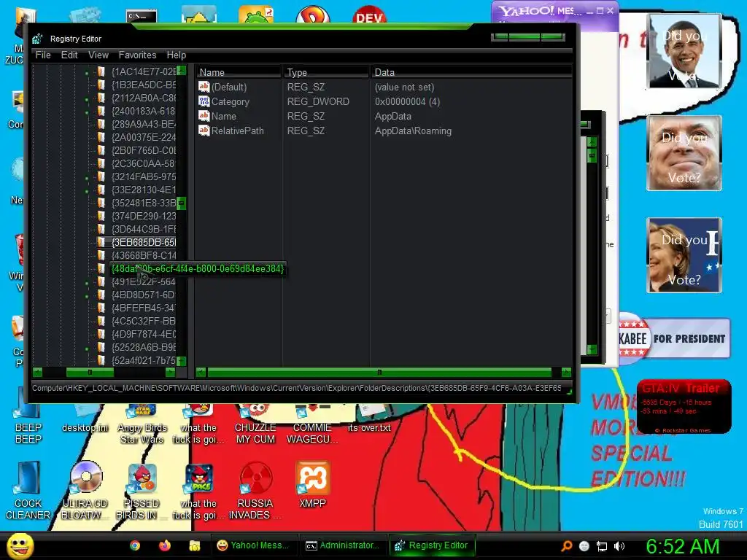
Task: Click the key tree's scroll-down arrow
Action: coord(181,361)
